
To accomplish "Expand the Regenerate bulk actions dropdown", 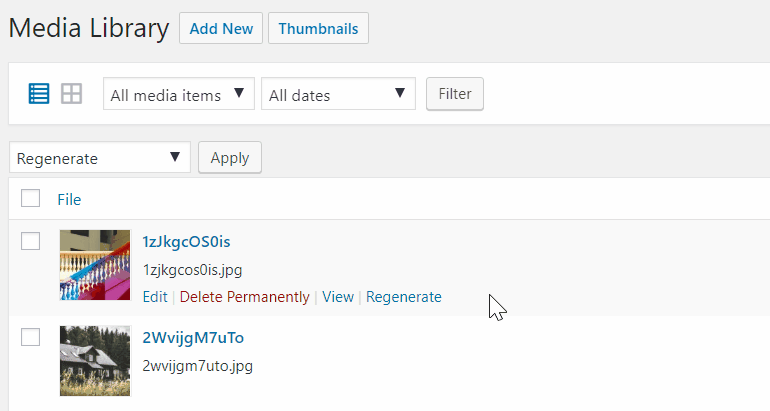I will (100, 158).
